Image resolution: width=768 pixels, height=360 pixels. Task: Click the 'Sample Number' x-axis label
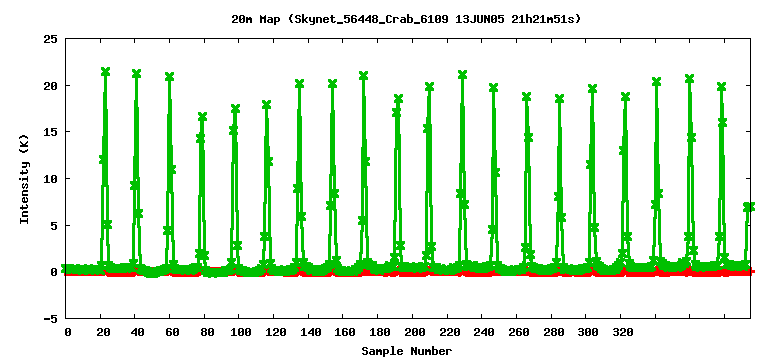point(407,351)
